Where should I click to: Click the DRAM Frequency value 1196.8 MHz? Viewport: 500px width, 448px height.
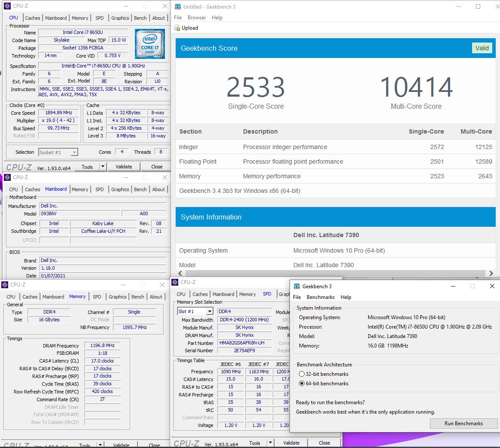tap(102, 345)
